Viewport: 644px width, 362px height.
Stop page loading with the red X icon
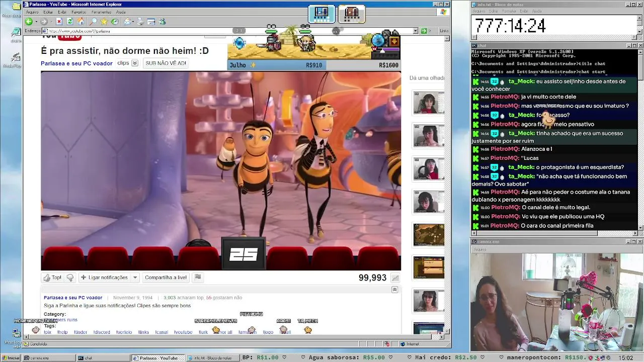tap(59, 22)
